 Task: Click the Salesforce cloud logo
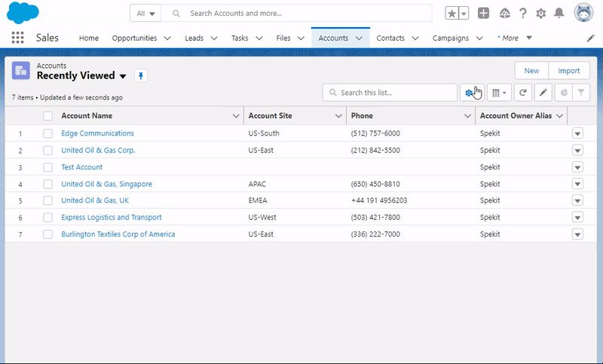pyautogui.click(x=23, y=12)
